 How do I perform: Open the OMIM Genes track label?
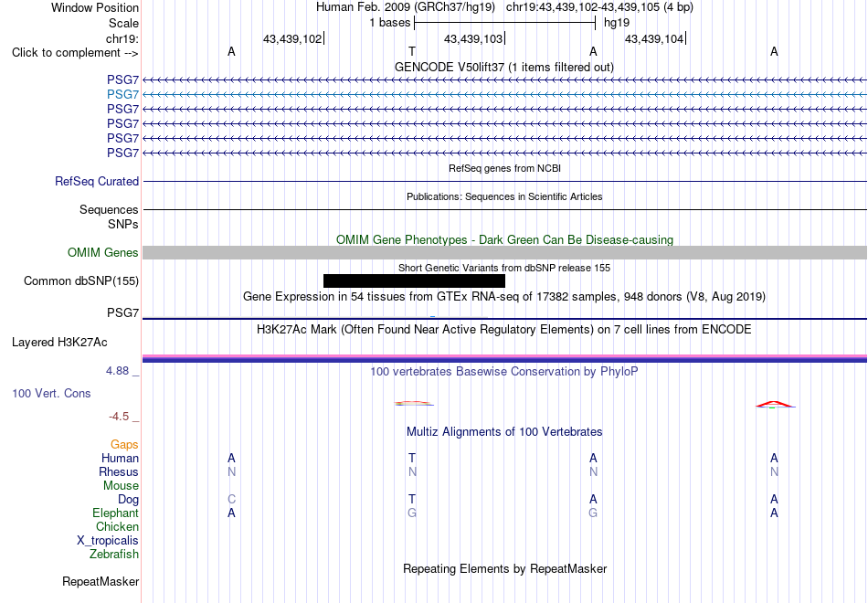(103, 252)
